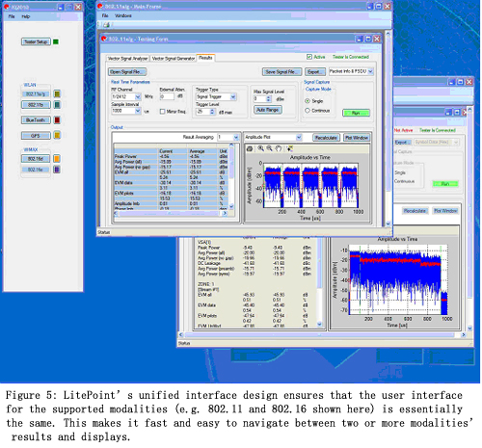Click the back window horizontal scrollbar
Viewport: 482px width, 448px height.
pos(322,334)
